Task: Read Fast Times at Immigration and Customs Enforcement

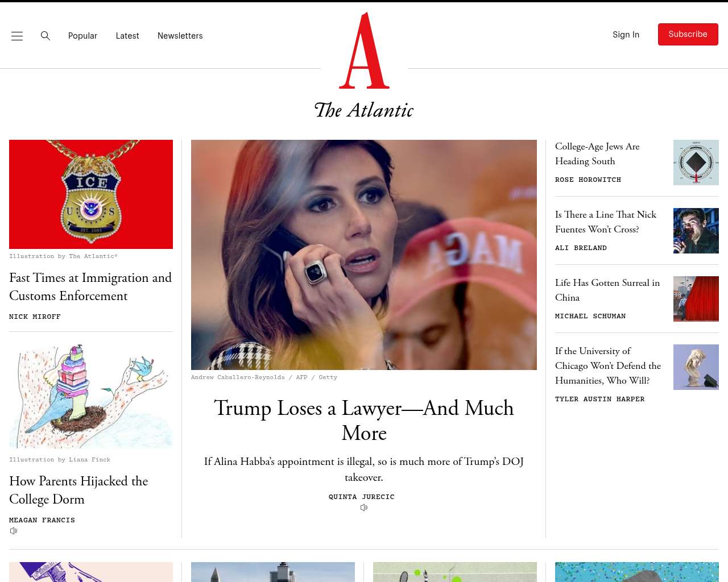Action: pos(91,286)
